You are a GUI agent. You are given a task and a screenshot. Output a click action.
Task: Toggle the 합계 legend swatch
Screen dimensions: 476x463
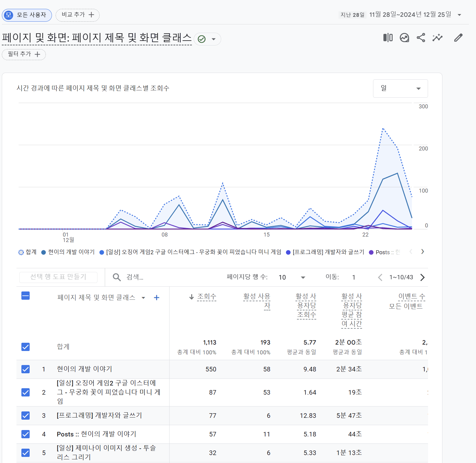tap(21, 252)
